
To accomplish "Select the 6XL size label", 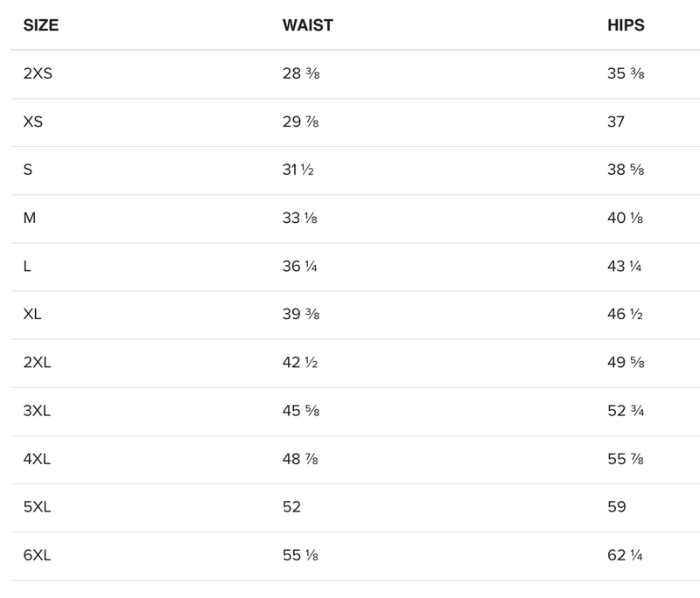I will 37,555.
